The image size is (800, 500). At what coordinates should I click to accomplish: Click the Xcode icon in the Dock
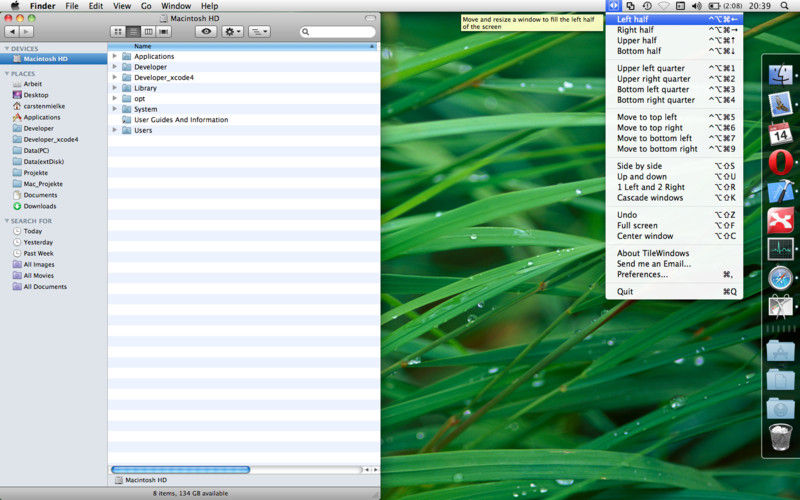pyautogui.click(x=781, y=190)
